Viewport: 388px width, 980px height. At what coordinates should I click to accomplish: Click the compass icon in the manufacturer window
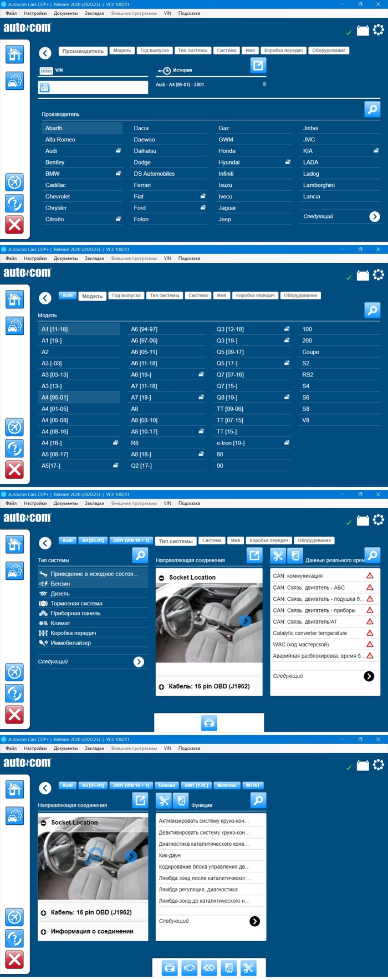coord(14,182)
